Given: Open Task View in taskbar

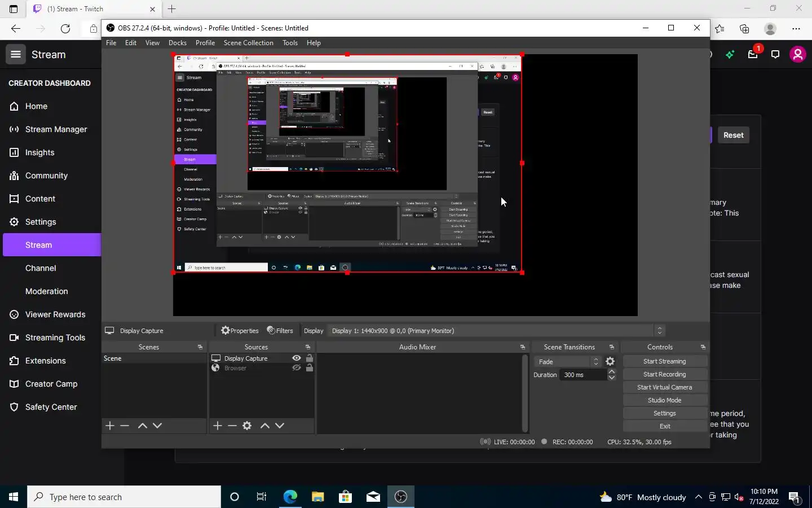Looking at the screenshot, I should pos(262,497).
